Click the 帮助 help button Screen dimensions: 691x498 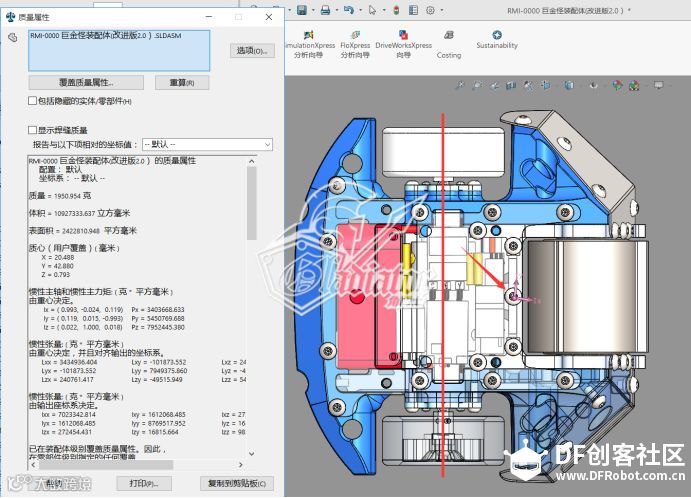[x=54, y=483]
